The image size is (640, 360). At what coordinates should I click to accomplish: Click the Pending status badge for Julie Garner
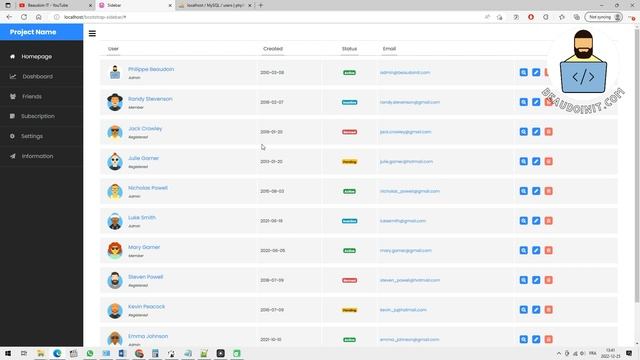[349, 162]
